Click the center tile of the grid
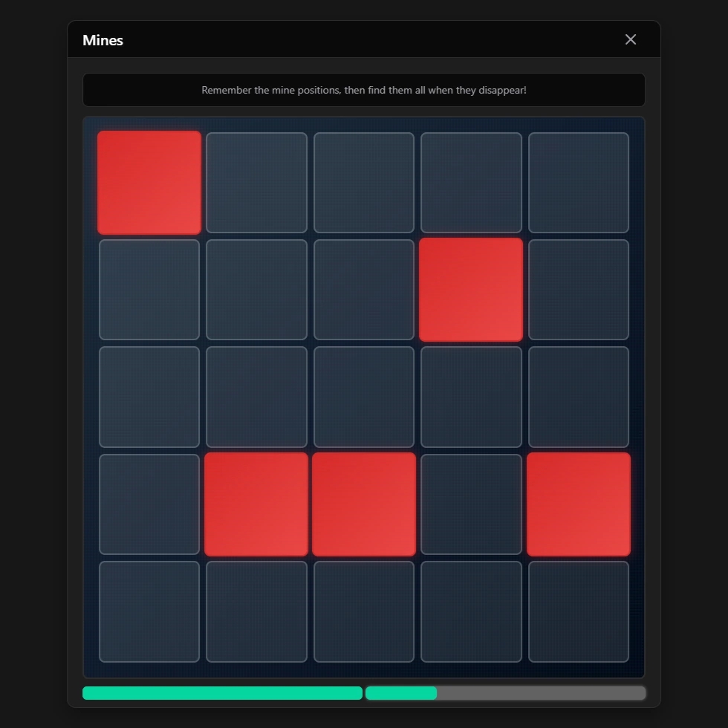The image size is (728, 728). coord(364,397)
